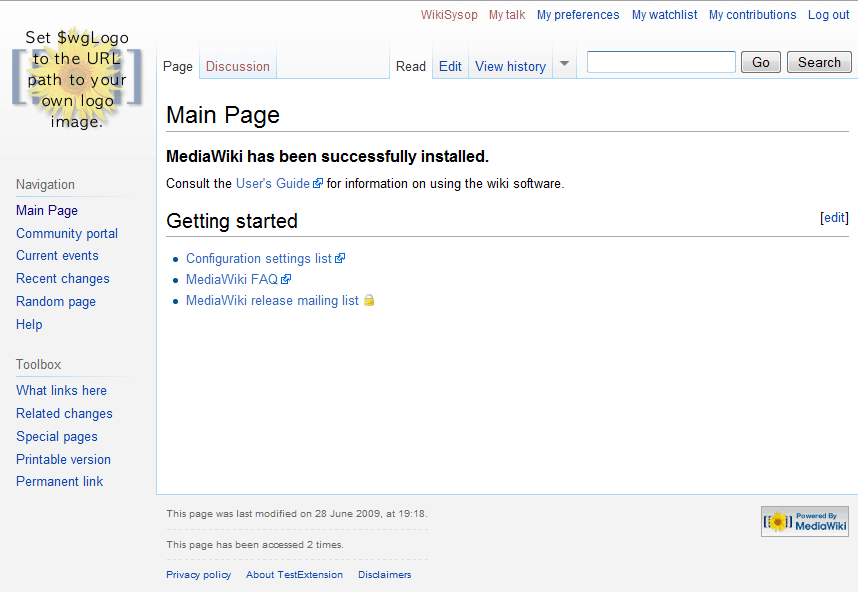Viewport: 858px width, 592px height.
Task: Click the edit link for Getting started section
Action: coord(834,217)
